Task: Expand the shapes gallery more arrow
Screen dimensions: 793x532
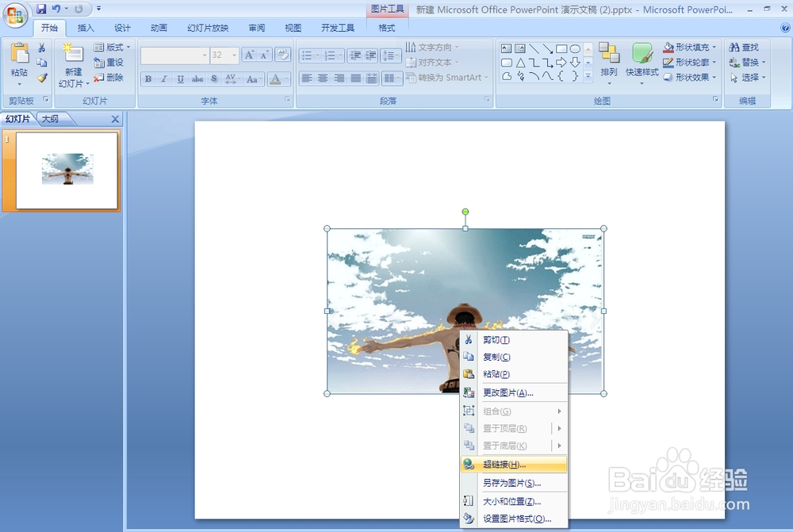Action: tap(588, 76)
